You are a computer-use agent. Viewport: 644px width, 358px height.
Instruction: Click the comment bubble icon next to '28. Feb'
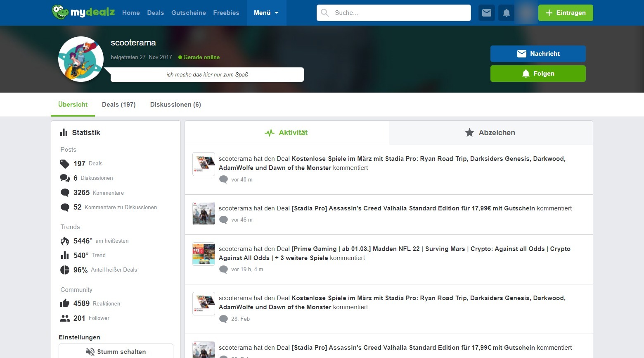223,319
